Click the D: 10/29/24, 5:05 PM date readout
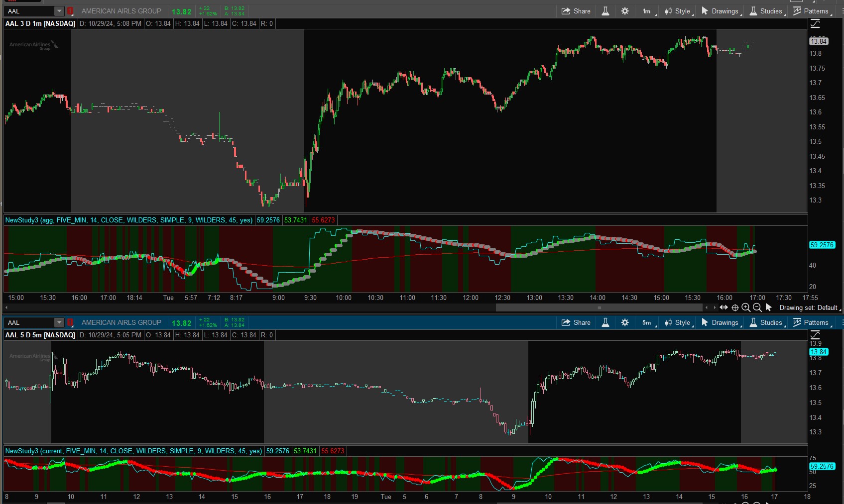The width and height of the screenshot is (844, 504). click(111, 335)
